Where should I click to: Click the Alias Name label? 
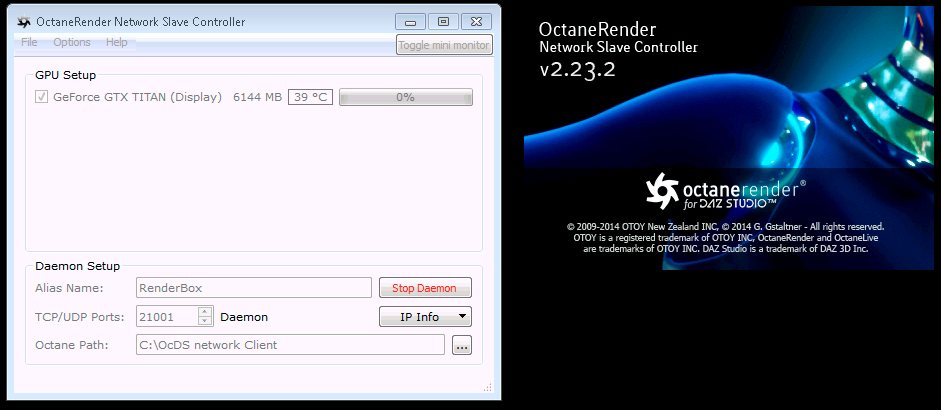[x=69, y=288]
